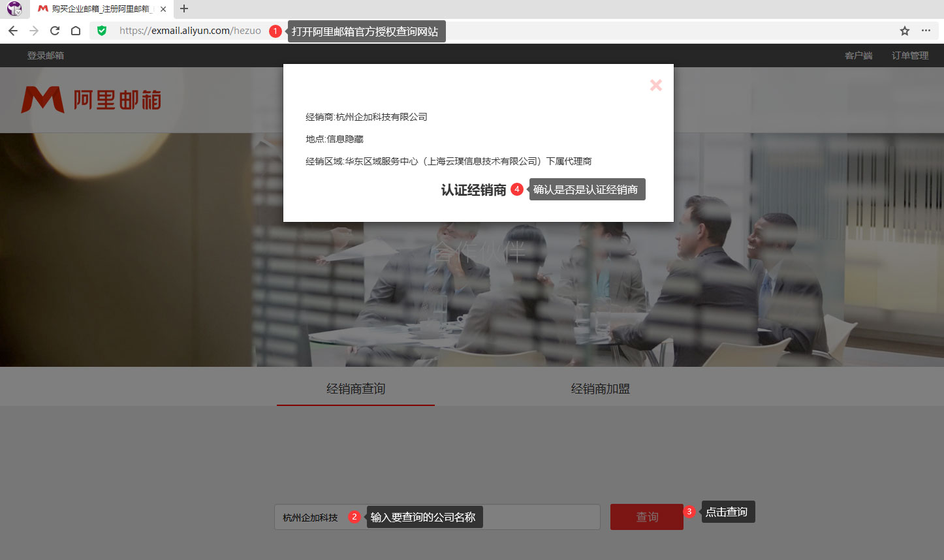The width and height of the screenshot is (944, 560).
Task: Open the 客户端 link
Action: 858,55
